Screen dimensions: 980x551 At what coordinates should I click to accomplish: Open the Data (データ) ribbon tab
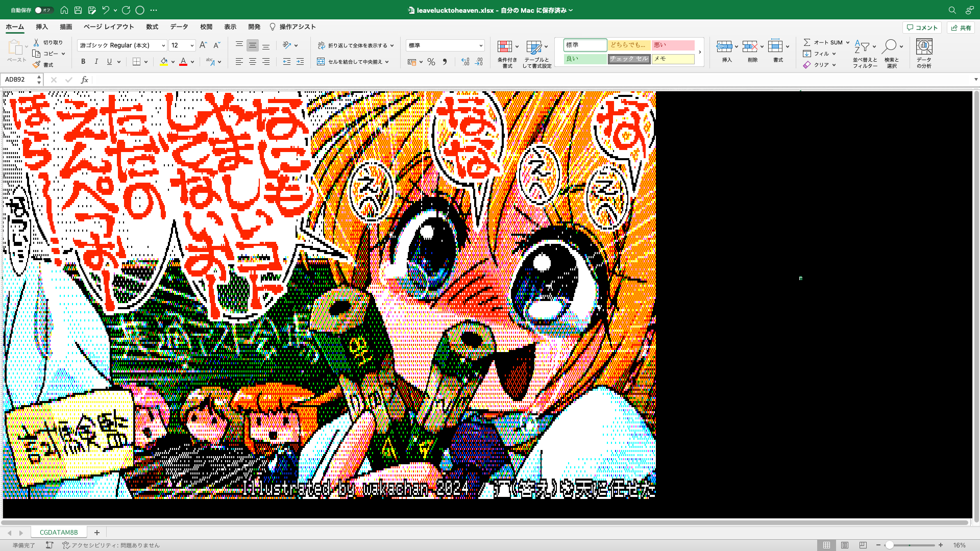[179, 27]
